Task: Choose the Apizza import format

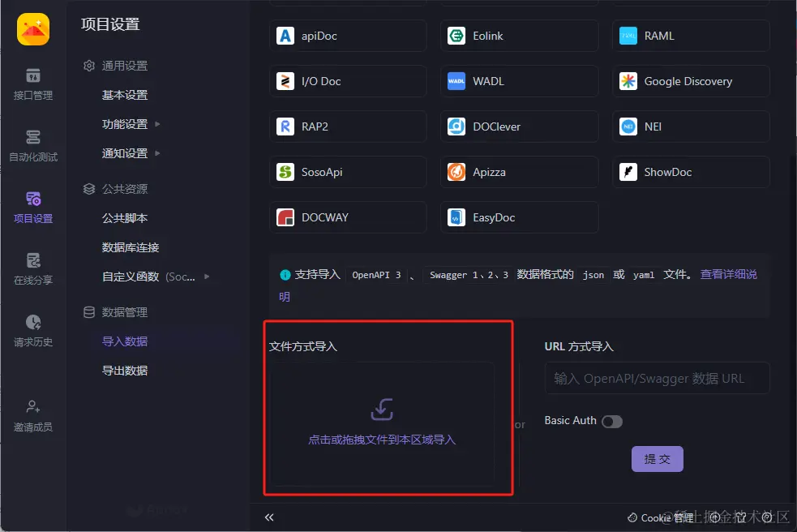Action: [520, 172]
